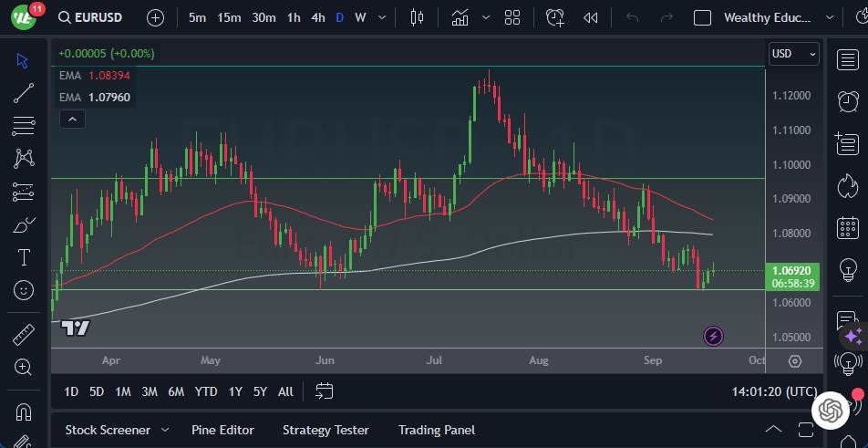The height and width of the screenshot is (448, 868).
Task: Open the Strategy Tester tab
Action: pyautogui.click(x=325, y=430)
